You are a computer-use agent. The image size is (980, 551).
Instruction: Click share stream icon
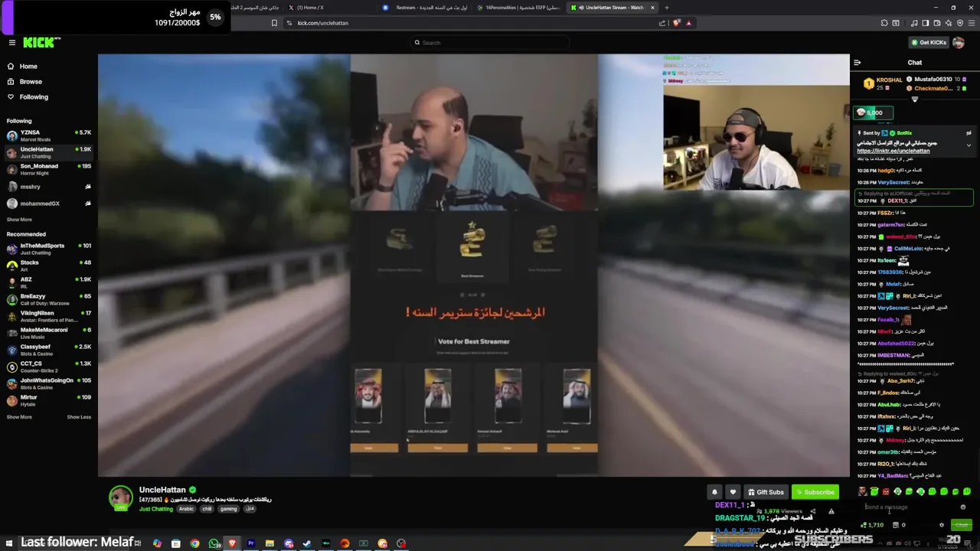click(x=813, y=511)
